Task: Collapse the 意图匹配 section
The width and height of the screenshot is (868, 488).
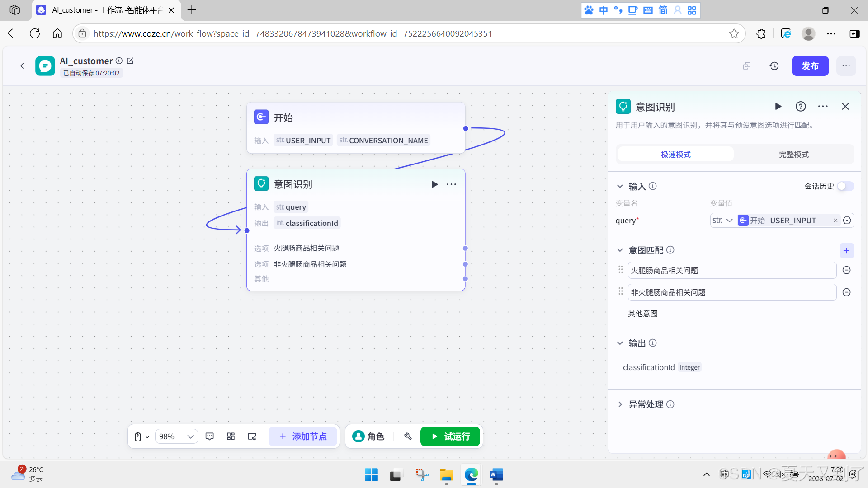Action: (x=620, y=250)
